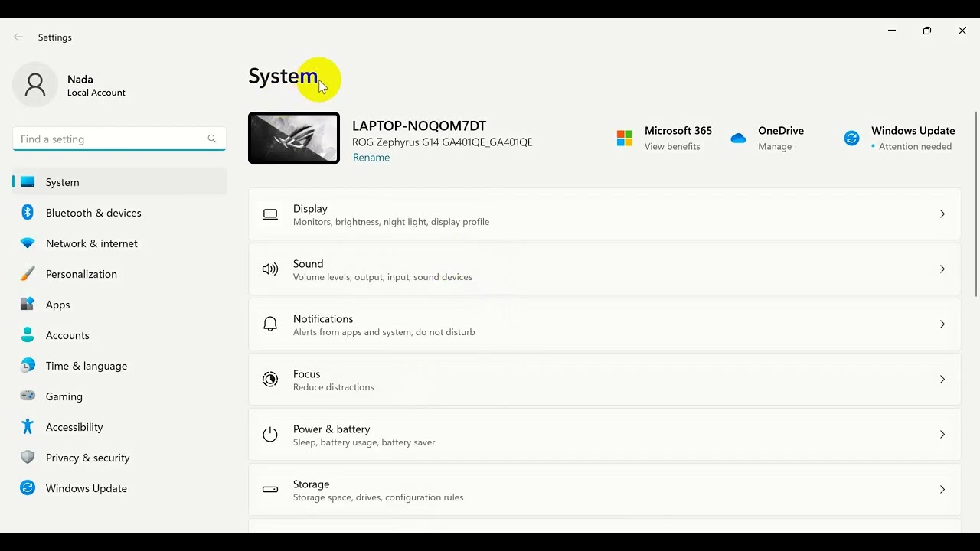The image size is (980, 551).
Task: Click the System monitor icon in sidebar
Action: pyautogui.click(x=28, y=182)
